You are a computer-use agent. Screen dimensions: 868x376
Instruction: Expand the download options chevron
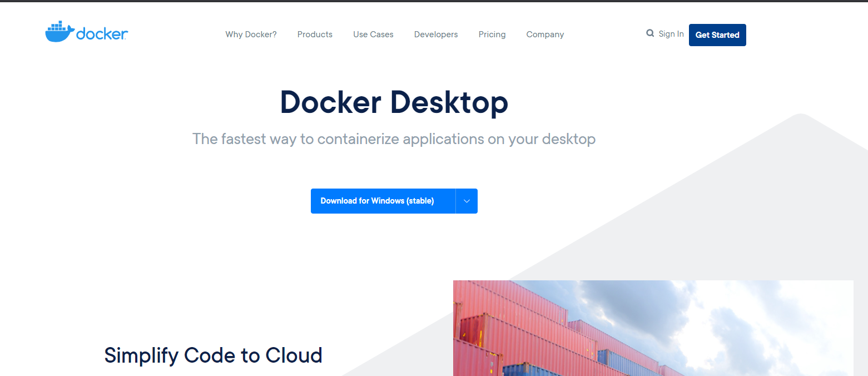467,201
